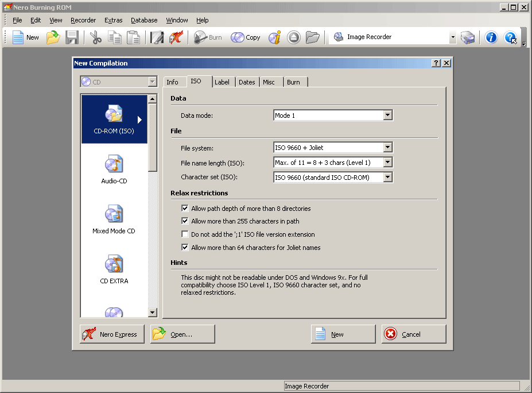The image size is (532, 393).
Task: Open the cover designer pencil icon
Action: click(157, 37)
